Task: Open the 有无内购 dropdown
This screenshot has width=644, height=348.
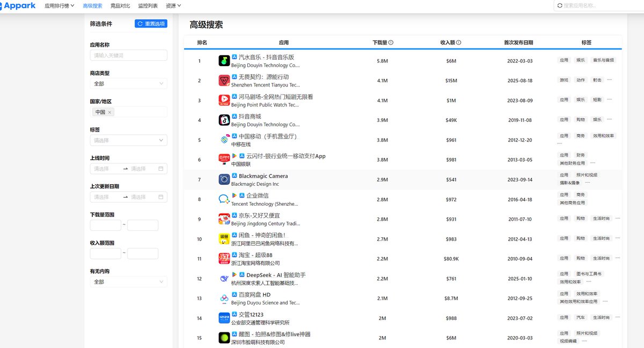Action: (x=128, y=281)
